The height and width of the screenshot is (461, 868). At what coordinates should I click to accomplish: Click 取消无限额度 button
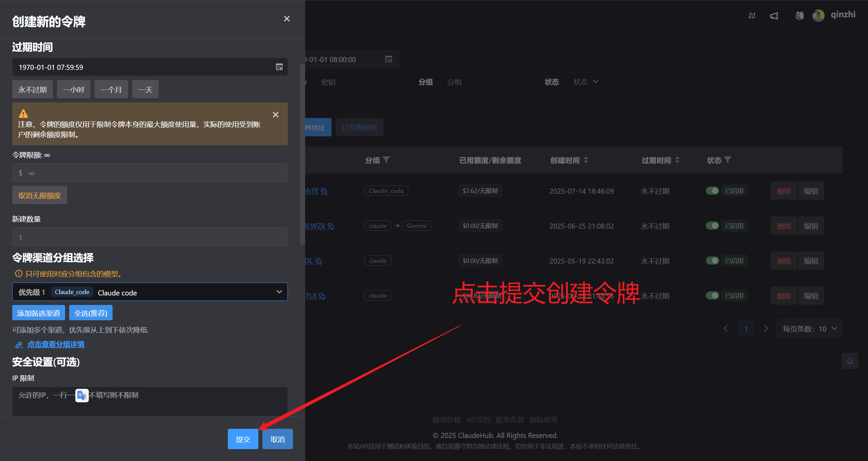coord(39,195)
